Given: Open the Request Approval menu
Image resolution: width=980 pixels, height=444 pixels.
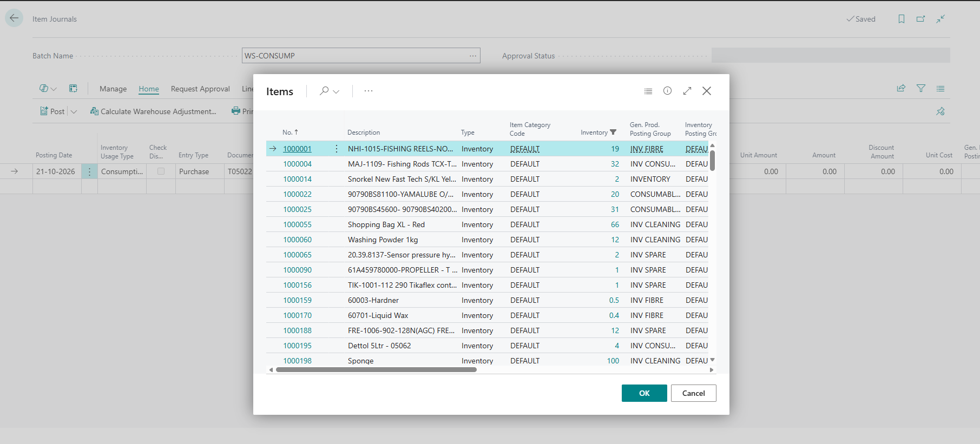Looking at the screenshot, I should point(200,89).
